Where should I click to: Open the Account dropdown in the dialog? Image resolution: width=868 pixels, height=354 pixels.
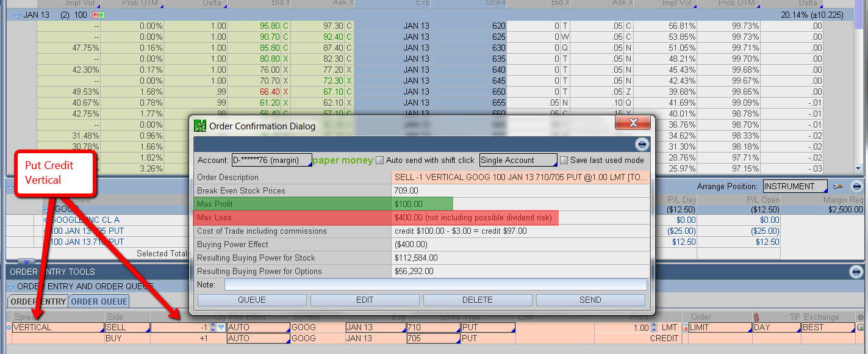pyautogui.click(x=271, y=161)
